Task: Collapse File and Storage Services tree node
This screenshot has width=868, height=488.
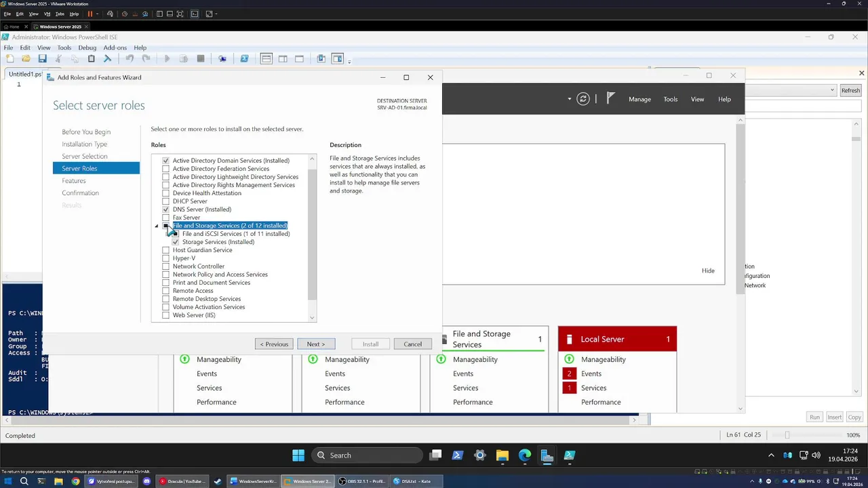Action: [157, 226]
